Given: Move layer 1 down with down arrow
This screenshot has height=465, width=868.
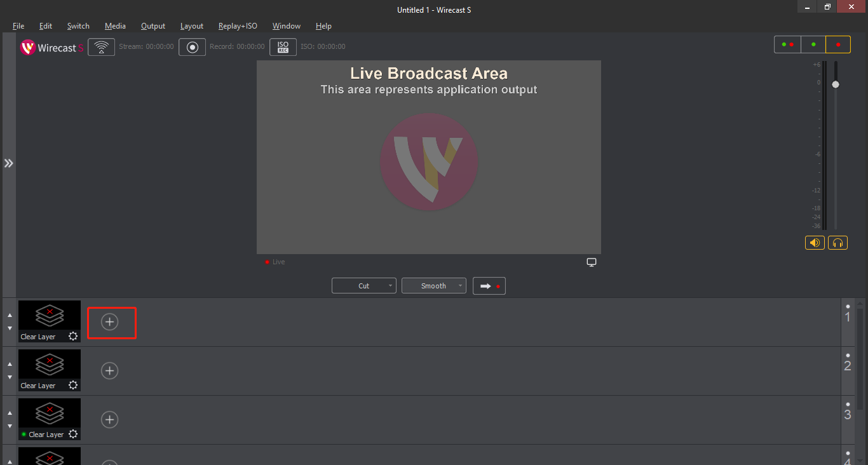Looking at the screenshot, I should 10,328.
